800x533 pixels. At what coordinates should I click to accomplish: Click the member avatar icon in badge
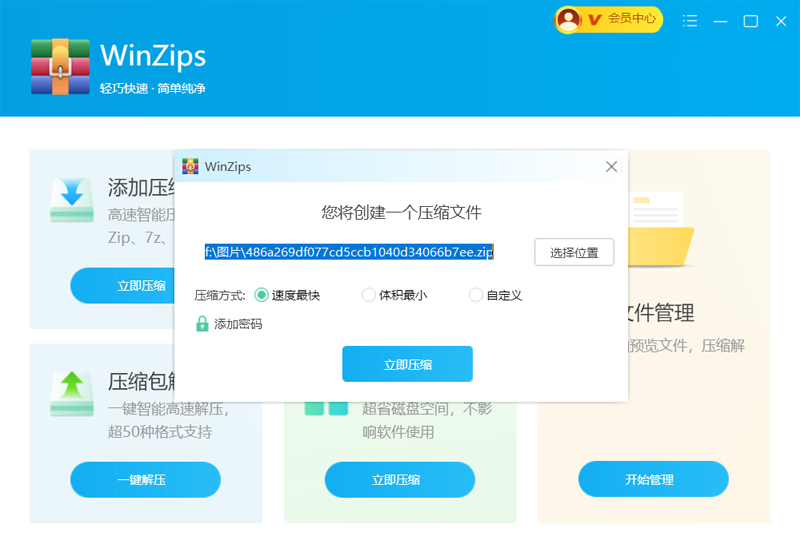pyautogui.click(x=568, y=20)
